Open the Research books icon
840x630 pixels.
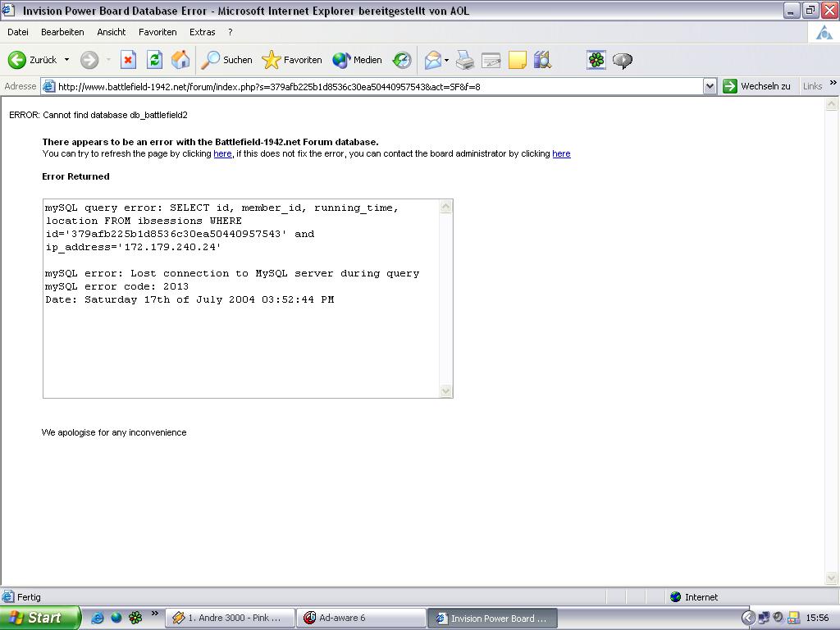[543, 60]
